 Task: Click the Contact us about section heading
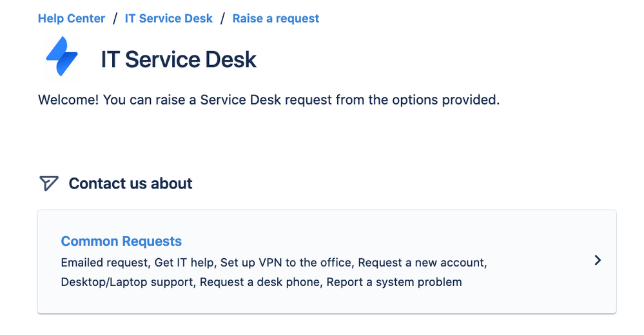[x=130, y=183]
